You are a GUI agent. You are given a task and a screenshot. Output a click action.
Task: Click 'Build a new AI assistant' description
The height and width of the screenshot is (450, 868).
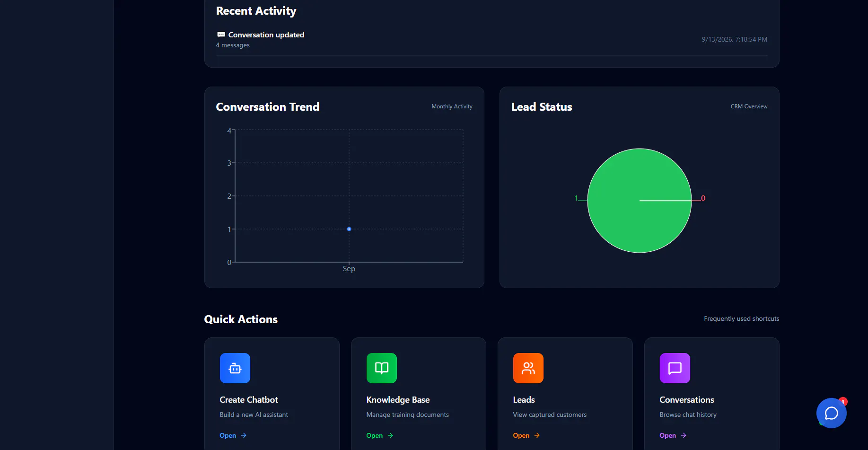254,415
